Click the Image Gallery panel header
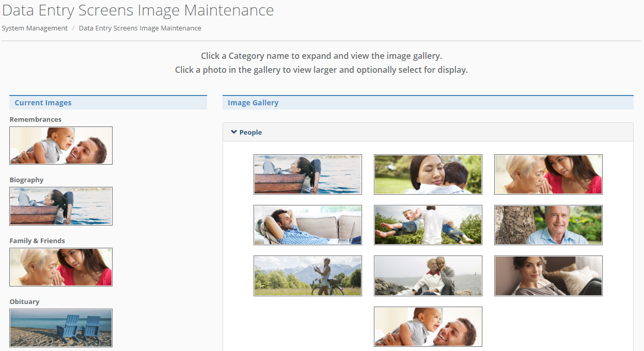 253,103
